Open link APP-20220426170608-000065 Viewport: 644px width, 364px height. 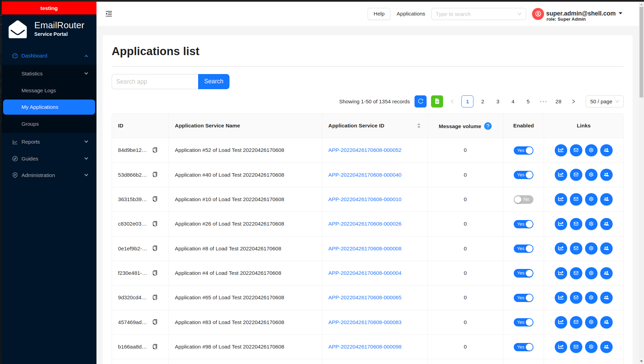tap(365, 298)
